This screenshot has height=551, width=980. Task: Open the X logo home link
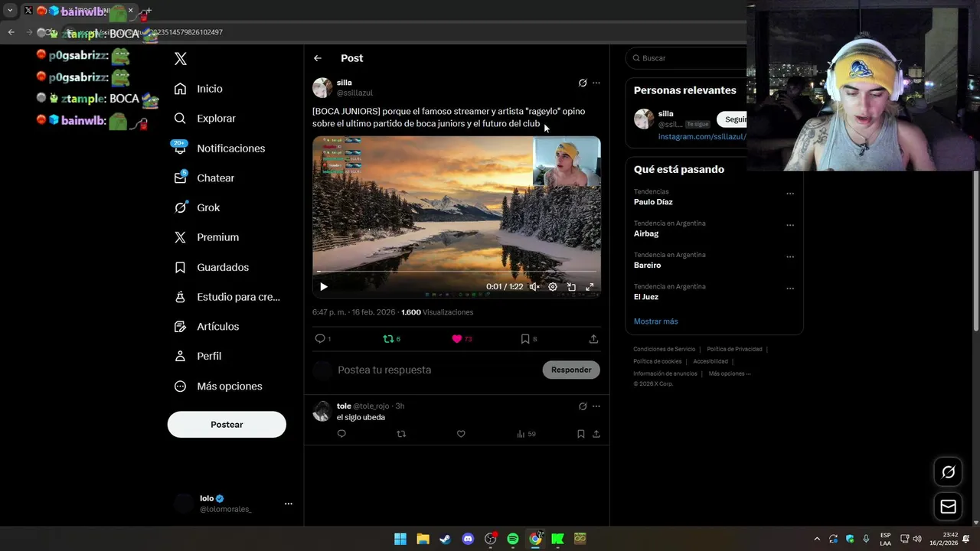pyautogui.click(x=181, y=59)
